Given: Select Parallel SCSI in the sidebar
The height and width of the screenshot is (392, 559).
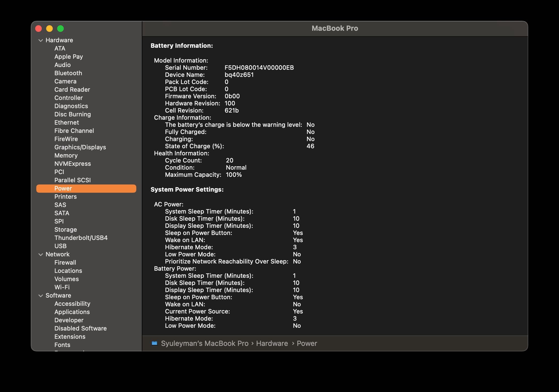Looking at the screenshot, I should click(x=73, y=180).
